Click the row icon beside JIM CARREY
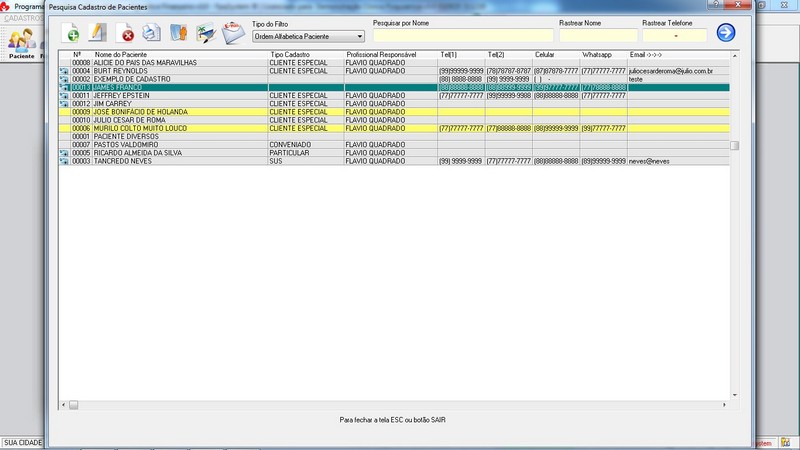Screen dimensions: 800x450 64,104
